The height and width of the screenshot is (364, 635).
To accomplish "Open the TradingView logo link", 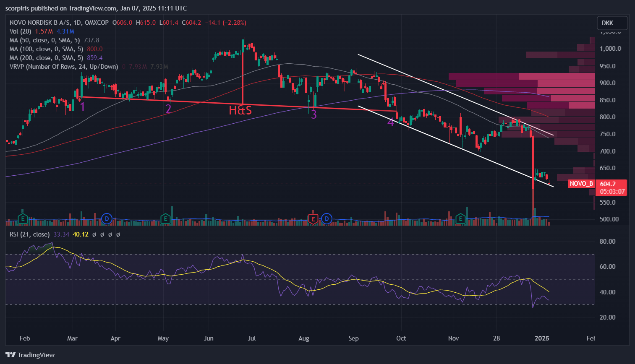I will pos(30,355).
